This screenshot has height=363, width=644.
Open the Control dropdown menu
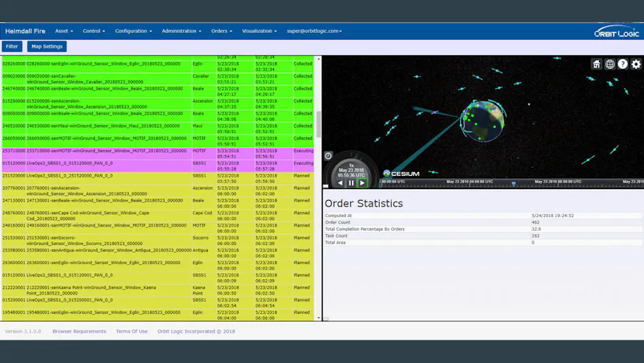(x=93, y=31)
